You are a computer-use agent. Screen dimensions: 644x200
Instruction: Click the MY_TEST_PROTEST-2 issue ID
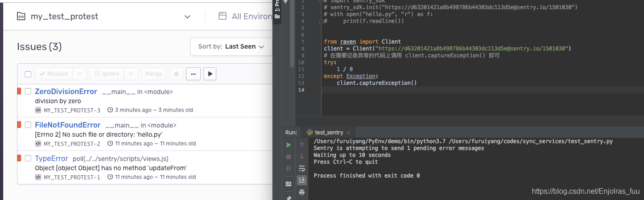[x=72, y=144]
